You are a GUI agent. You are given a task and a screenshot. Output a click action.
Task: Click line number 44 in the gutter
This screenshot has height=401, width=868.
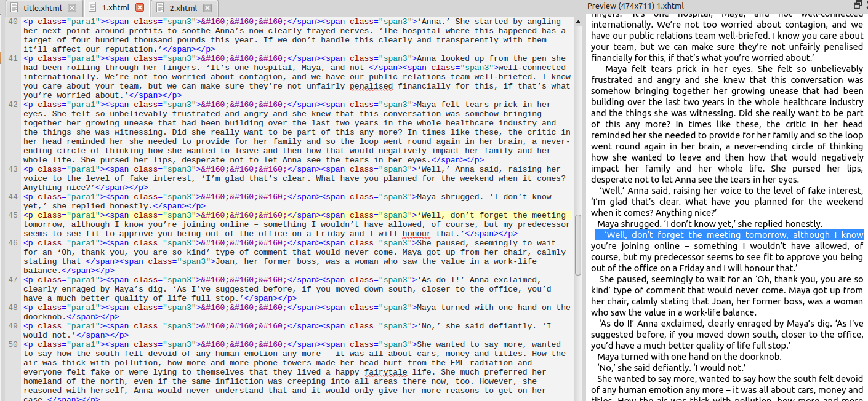tap(13, 197)
